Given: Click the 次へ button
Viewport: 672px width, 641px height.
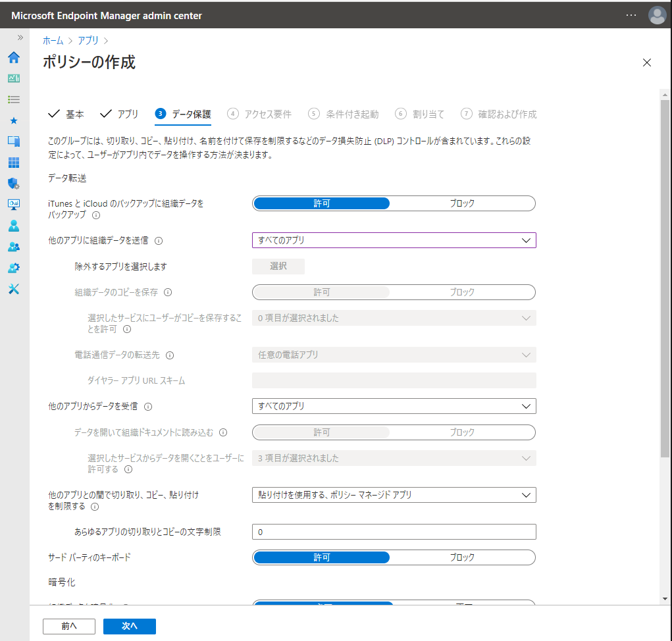Looking at the screenshot, I should point(130,626).
